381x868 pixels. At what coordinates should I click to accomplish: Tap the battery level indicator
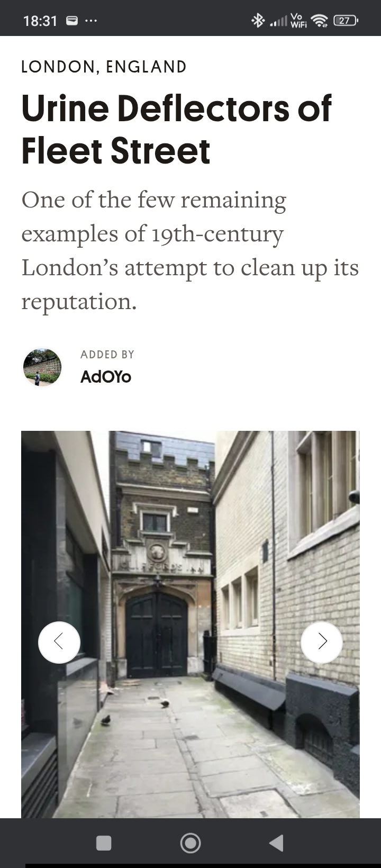(x=346, y=21)
